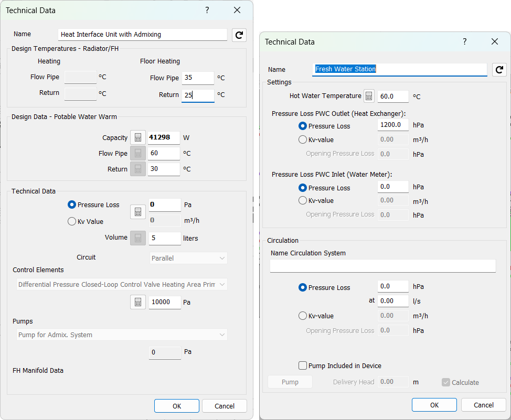Click Heating Return empty field
This screenshot has width=511, height=420.
tap(80, 94)
